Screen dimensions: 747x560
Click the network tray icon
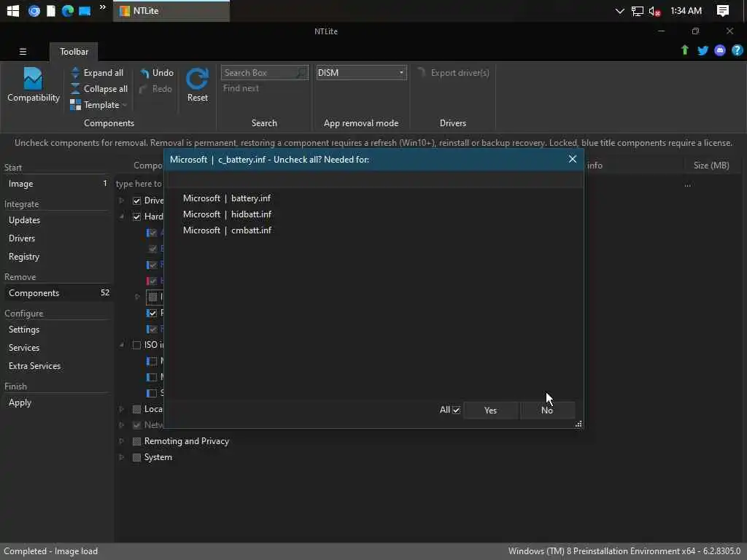pos(638,11)
